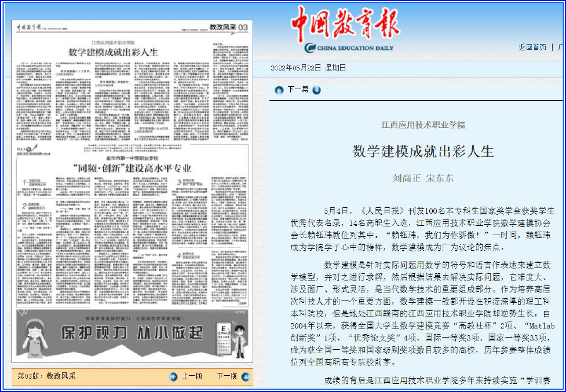Open 数学建模成就出彩人生 headline in page thumbnail
The width and height of the screenshot is (566, 392).
click(114, 52)
